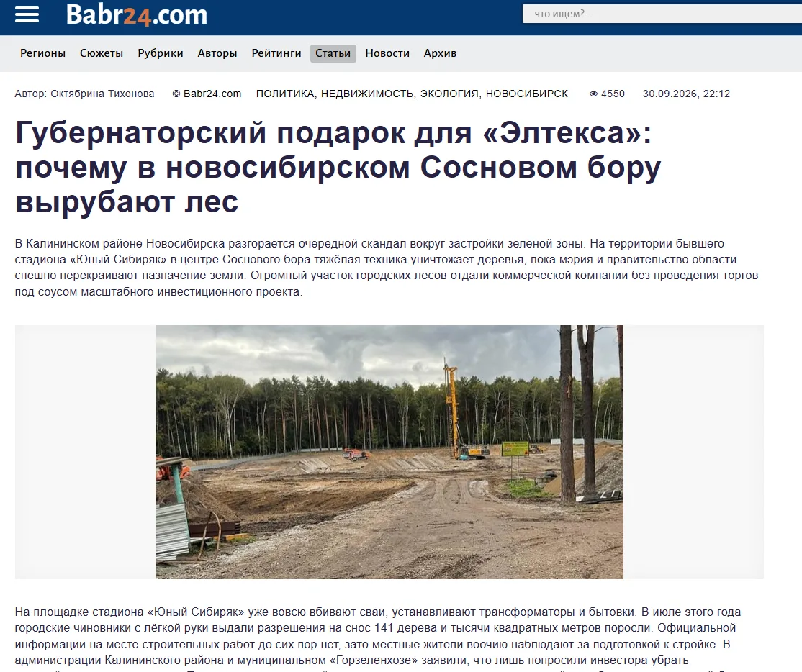Go to the Новости section
802x672 pixels.
[x=387, y=53]
